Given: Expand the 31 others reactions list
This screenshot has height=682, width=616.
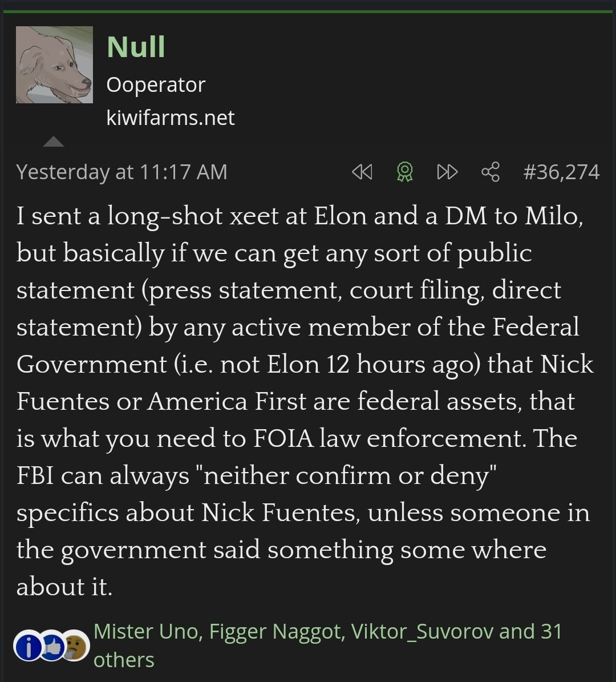Looking at the screenshot, I should pyautogui.click(x=123, y=660).
